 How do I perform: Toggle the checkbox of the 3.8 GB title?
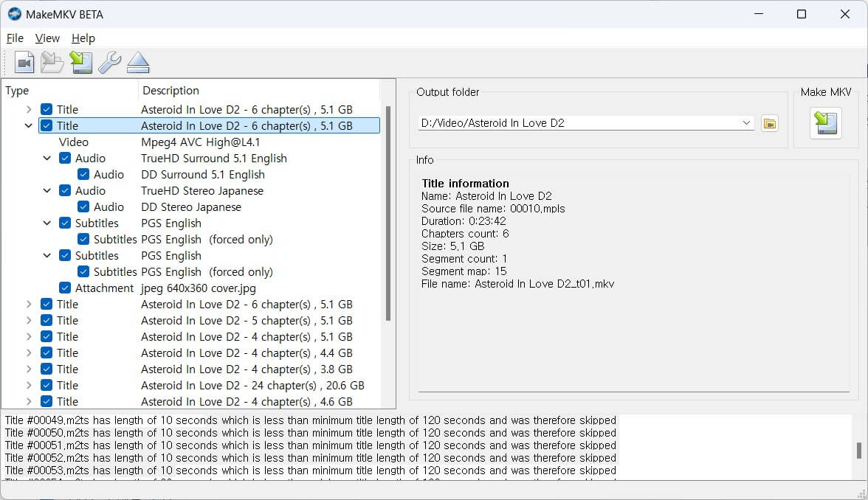tap(46, 369)
